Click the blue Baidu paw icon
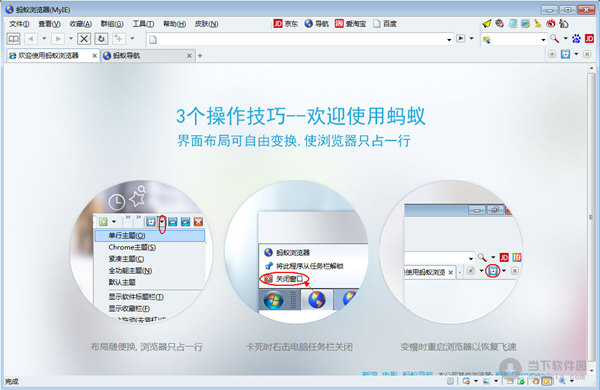 (x=576, y=39)
